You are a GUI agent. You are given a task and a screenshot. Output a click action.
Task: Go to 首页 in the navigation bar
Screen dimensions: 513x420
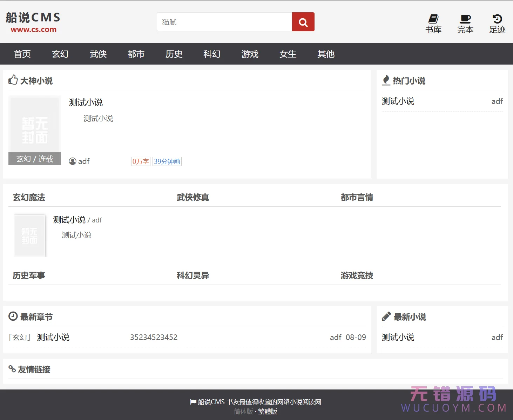[22, 54]
